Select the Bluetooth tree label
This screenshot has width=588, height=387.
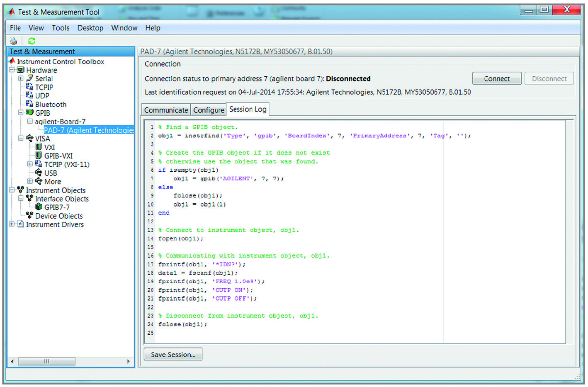click(51, 104)
